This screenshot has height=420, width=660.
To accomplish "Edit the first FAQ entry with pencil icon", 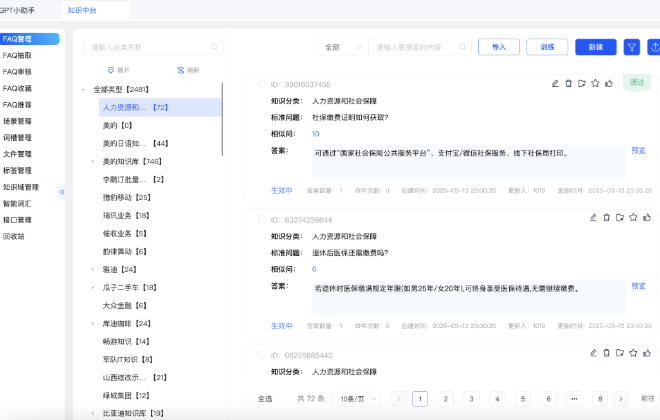I will pyautogui.click(x=555, y=84).
